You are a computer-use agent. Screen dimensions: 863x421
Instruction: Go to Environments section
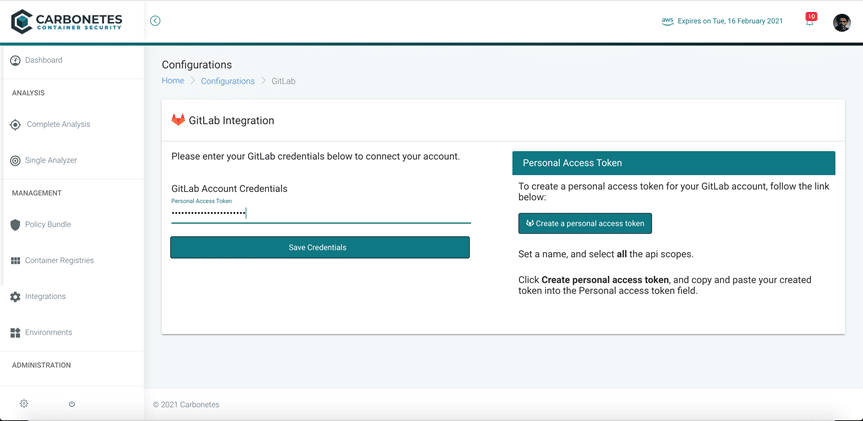pos(48,332)
